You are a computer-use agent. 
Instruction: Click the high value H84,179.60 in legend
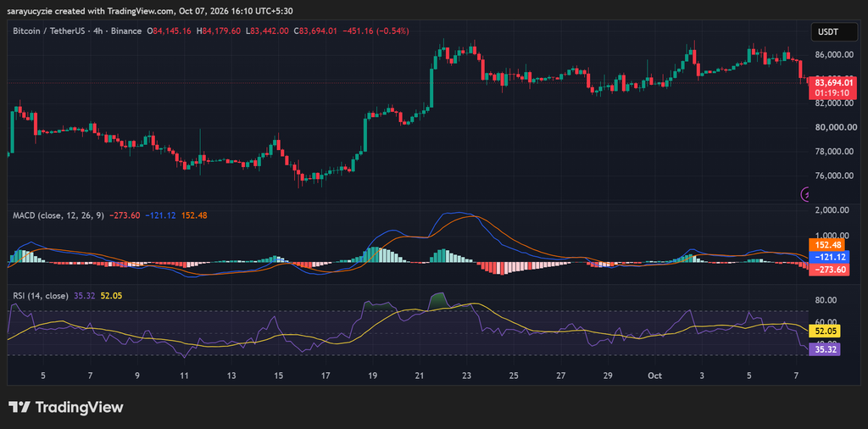click(x=218, y=31)
